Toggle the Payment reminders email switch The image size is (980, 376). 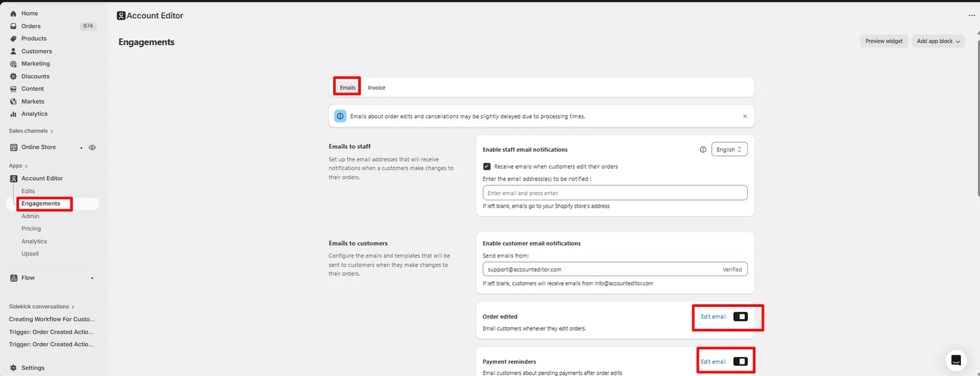coord(741,361)
